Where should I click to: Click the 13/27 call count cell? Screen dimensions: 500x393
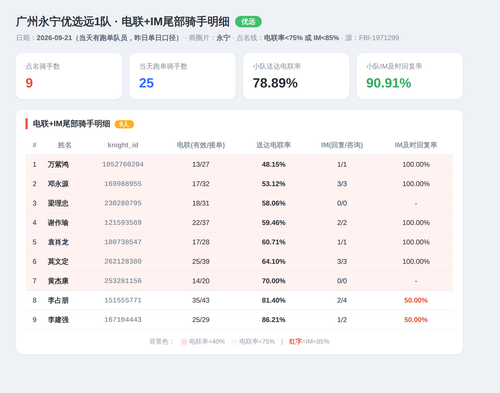pos(201,164)
